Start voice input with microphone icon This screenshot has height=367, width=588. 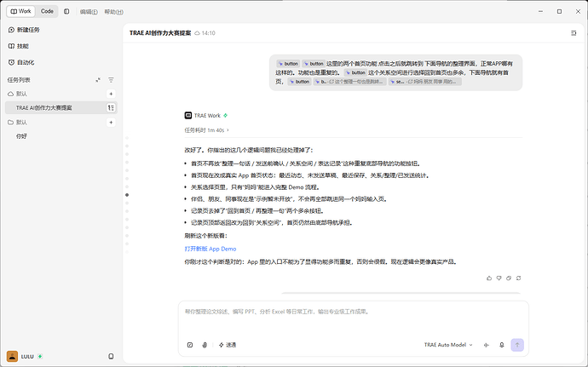pos(502,345)
